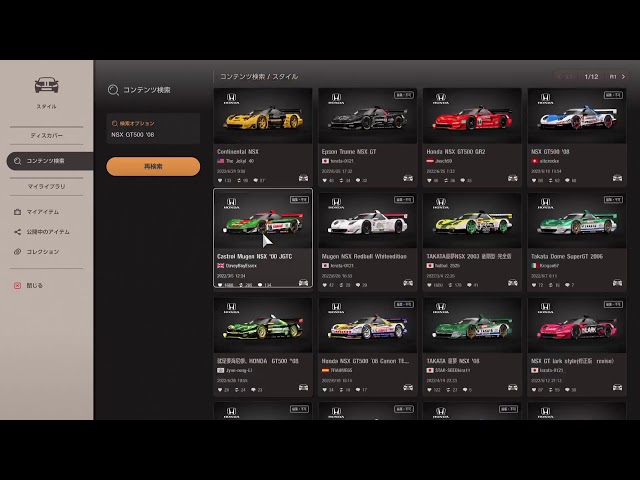
Task: Select the green HONDA GT500 '08 thumbnail
Action: point(263,325)
